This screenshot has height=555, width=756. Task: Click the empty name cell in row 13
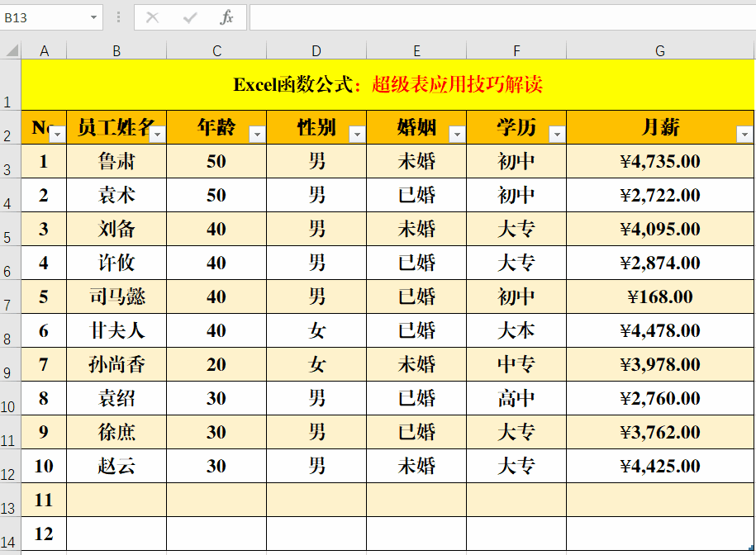(116, 500)
